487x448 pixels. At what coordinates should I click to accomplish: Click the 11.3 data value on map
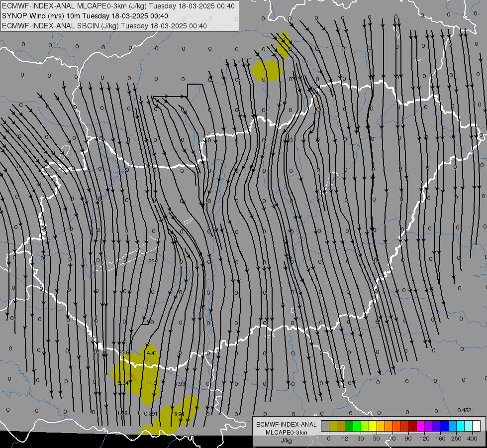(152, 383)
